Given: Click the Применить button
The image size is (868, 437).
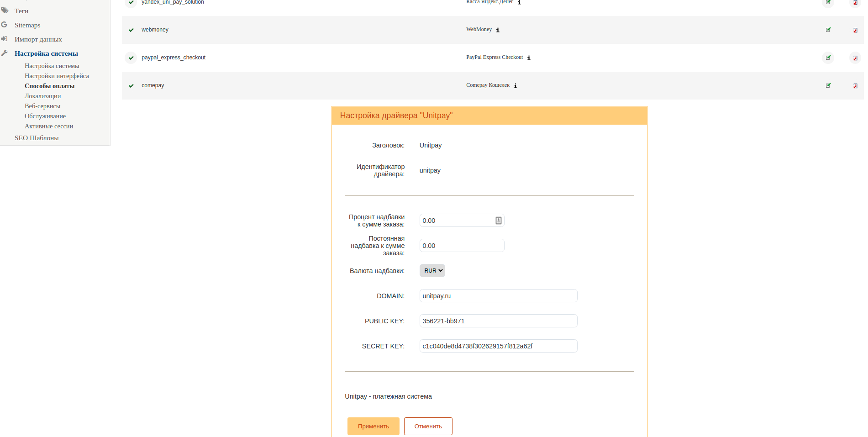Looking at the screenshot, I should (x=374, y=426).
